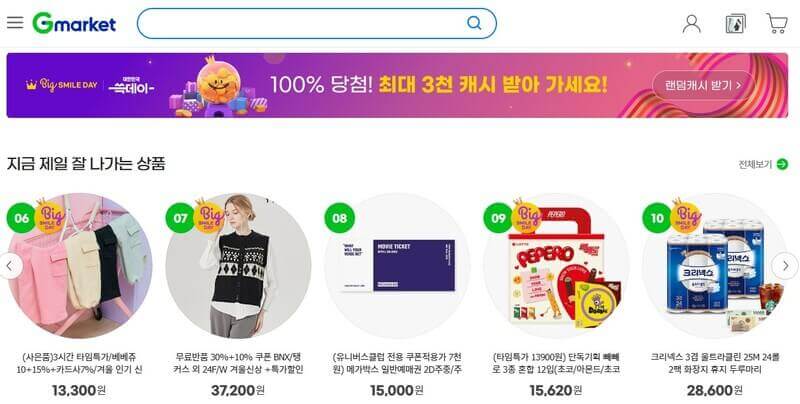Open the shopping cart icon
This screenshot has height=404, width=800.
[x=777, y=23]
